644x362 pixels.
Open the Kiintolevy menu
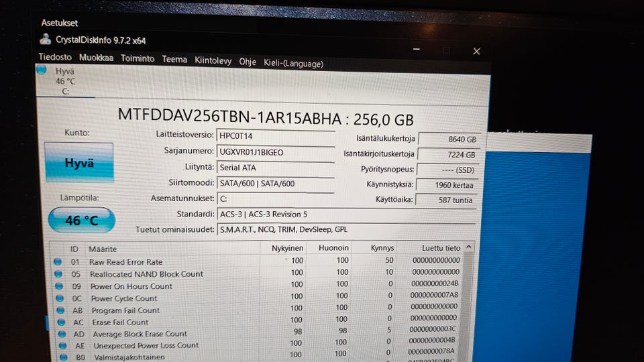[213, 61]
